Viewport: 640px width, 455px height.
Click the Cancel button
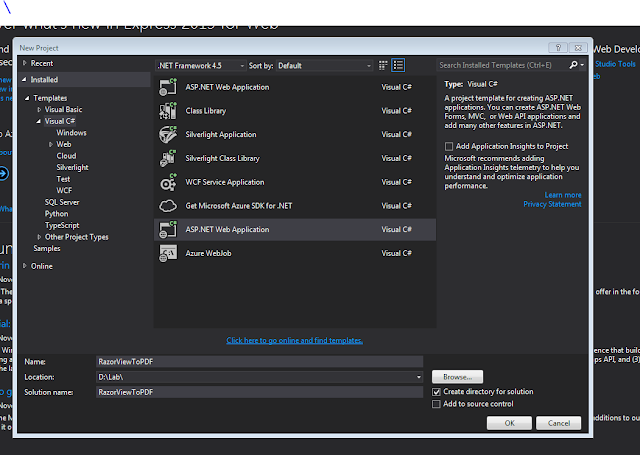click(559, 423)
